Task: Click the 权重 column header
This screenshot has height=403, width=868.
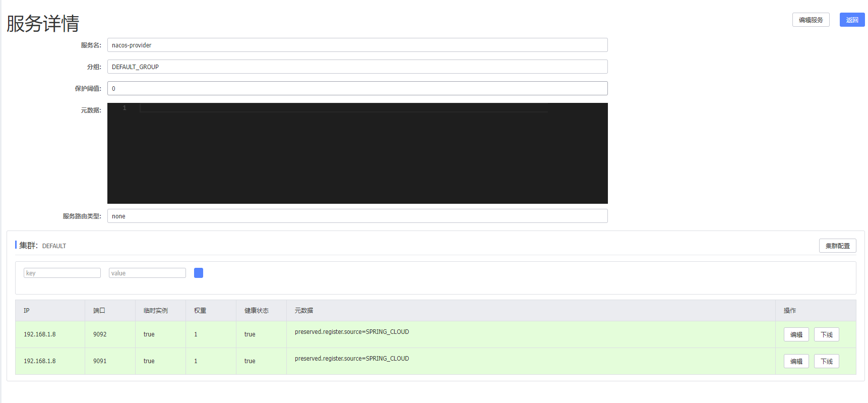Action: 211,311
